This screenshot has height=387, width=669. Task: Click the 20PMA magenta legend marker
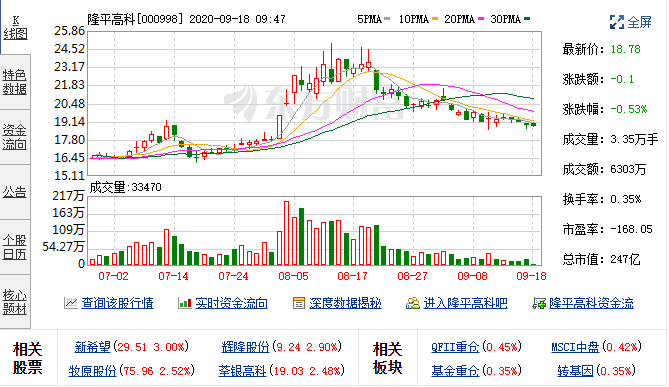(481, 19)
